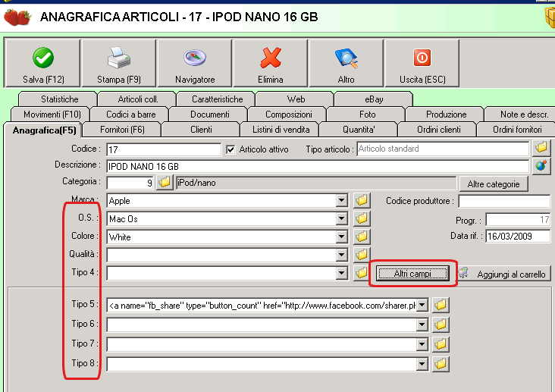555x392 pixels.
Task: Switch to the Articoli coll. tab
Action: (138, 99)
